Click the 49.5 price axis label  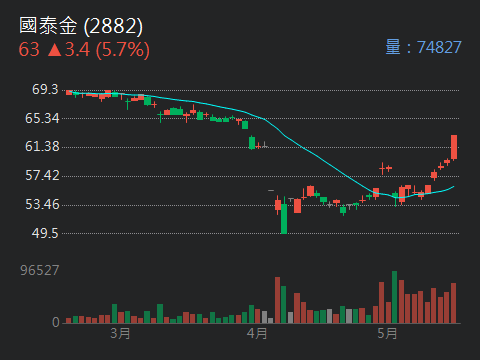point(45,233)
